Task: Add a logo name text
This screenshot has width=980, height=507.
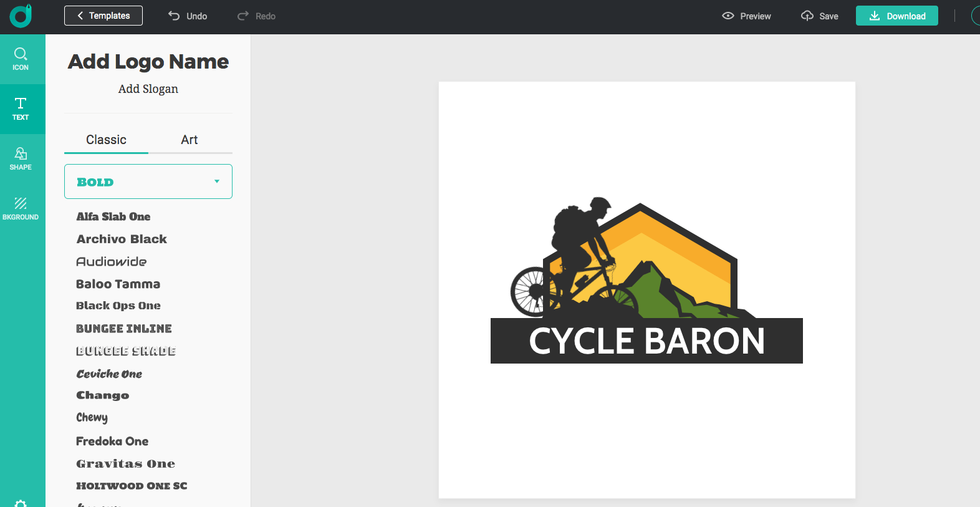Action: (148, 62)
